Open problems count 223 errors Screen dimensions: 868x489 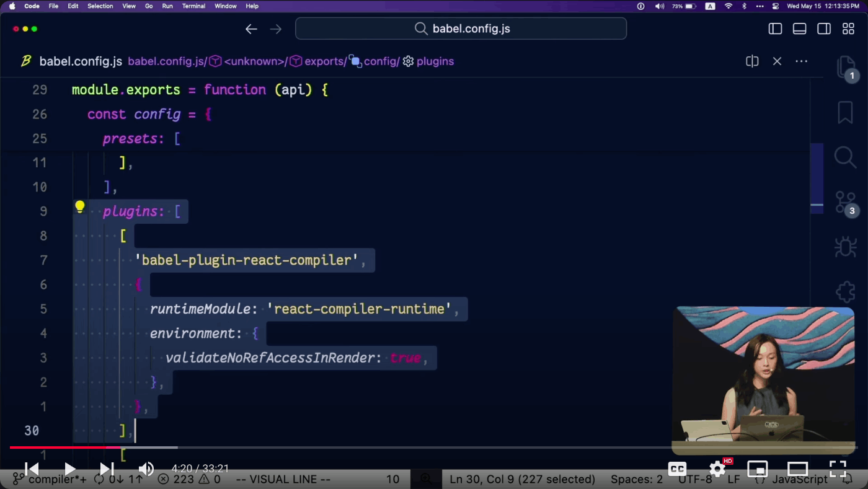pos(189,479)
